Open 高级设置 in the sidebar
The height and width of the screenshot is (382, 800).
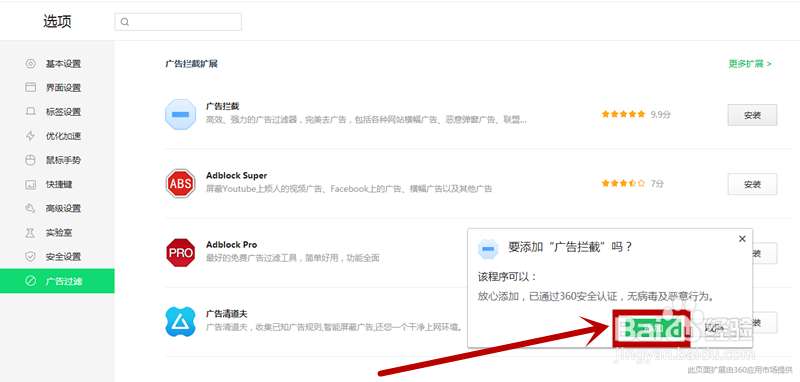(x=57, y=208)
